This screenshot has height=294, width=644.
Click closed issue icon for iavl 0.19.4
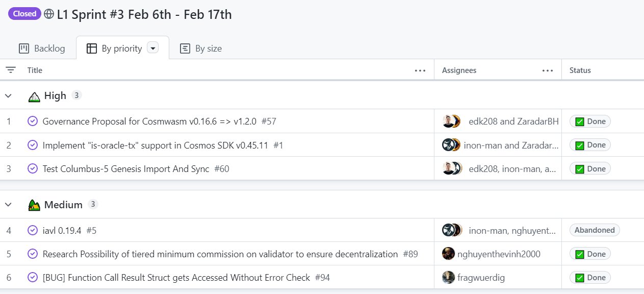33,230
